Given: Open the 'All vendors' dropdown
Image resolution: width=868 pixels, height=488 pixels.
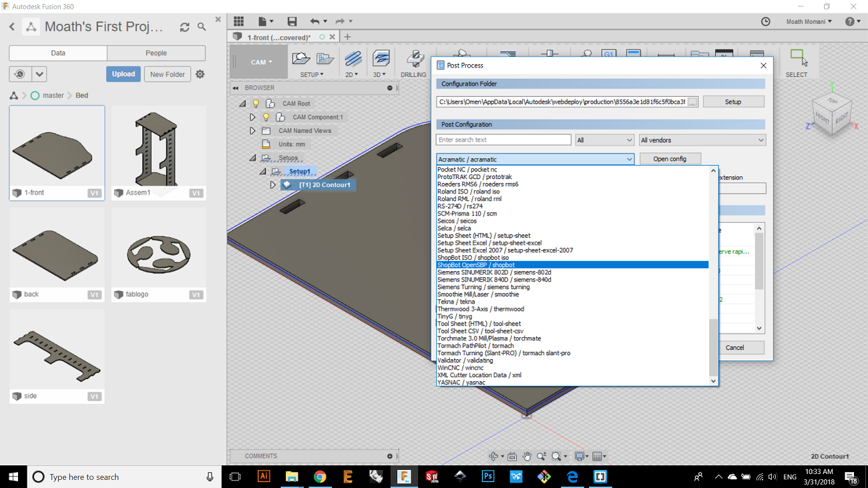Looking at the screenshot, I should point(702,140).
